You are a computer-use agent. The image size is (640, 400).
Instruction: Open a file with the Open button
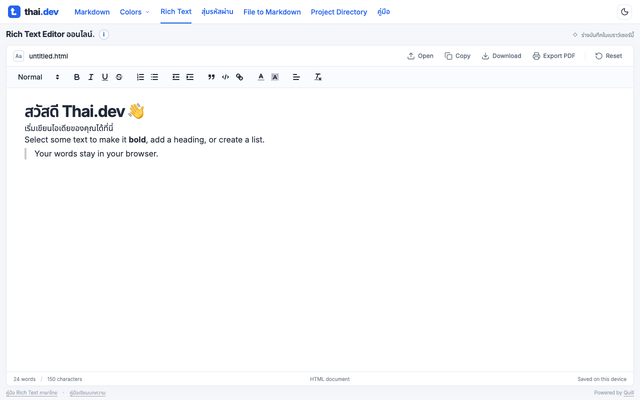tap(420, 56)
